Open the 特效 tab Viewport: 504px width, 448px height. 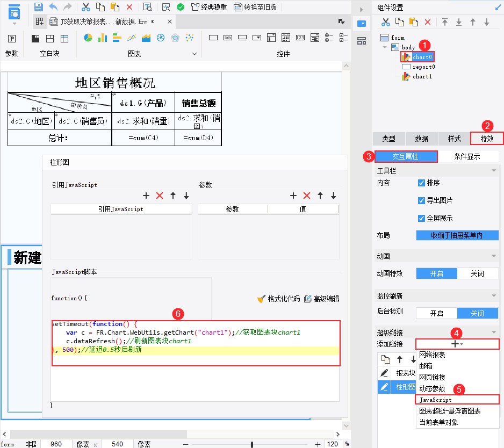(487, 139)
